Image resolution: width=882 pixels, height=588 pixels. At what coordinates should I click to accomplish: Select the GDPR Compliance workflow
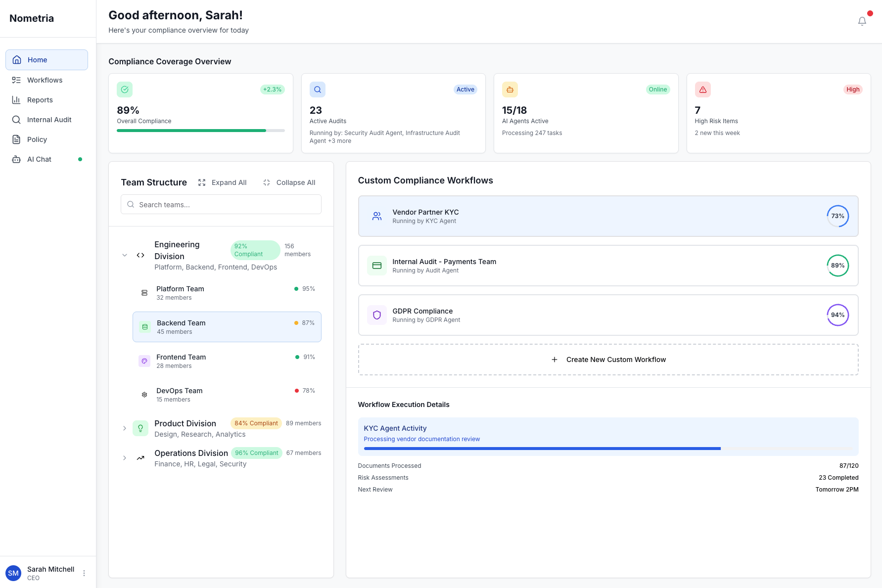pos(608,315)
